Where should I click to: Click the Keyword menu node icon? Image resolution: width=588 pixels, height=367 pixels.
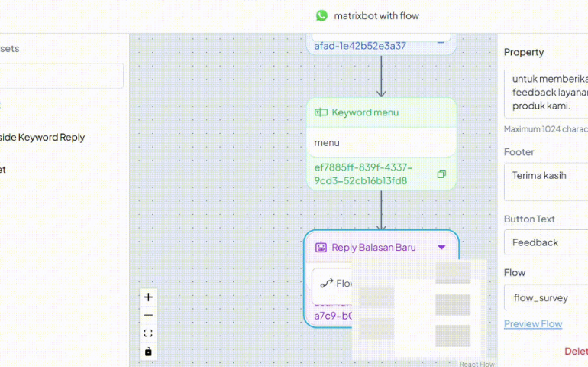click(321, 112)
